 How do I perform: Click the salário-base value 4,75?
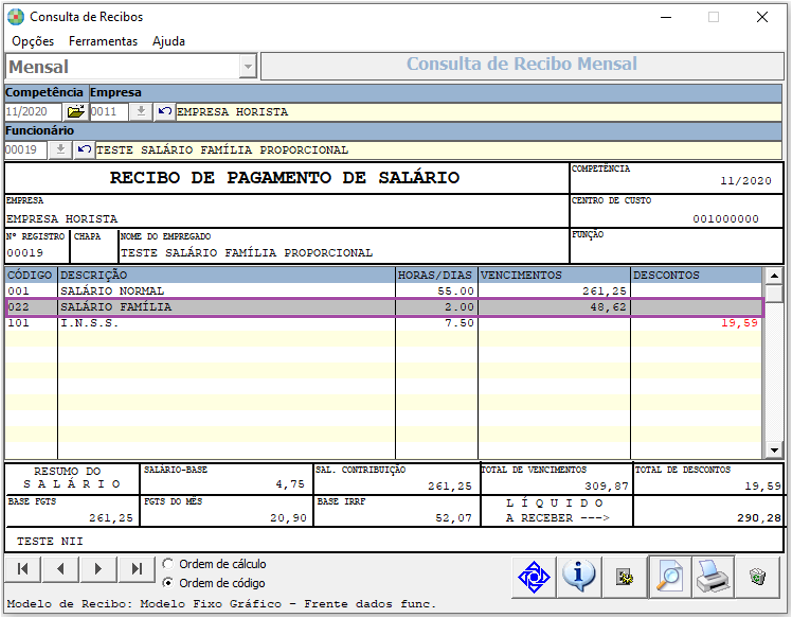(290, 484)
